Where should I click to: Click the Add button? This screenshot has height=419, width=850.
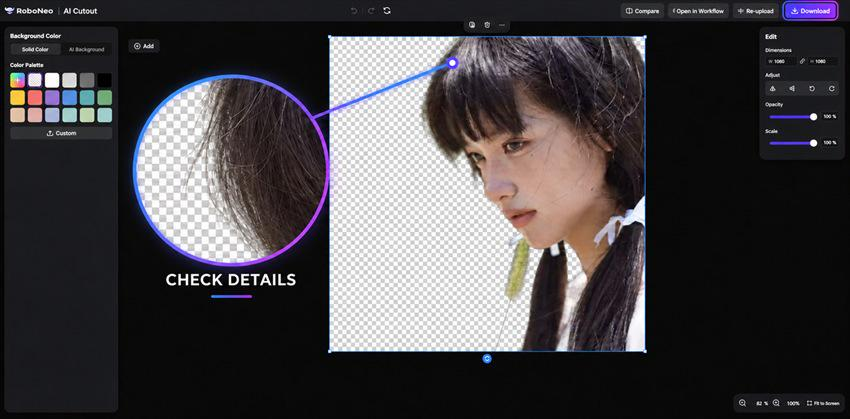pyautogui.click(x=144, y=46)
